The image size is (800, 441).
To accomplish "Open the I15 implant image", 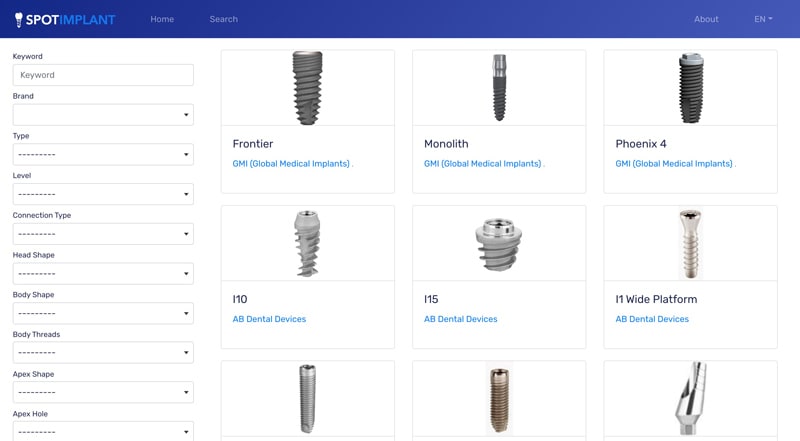I will click(x=499, y=243).
